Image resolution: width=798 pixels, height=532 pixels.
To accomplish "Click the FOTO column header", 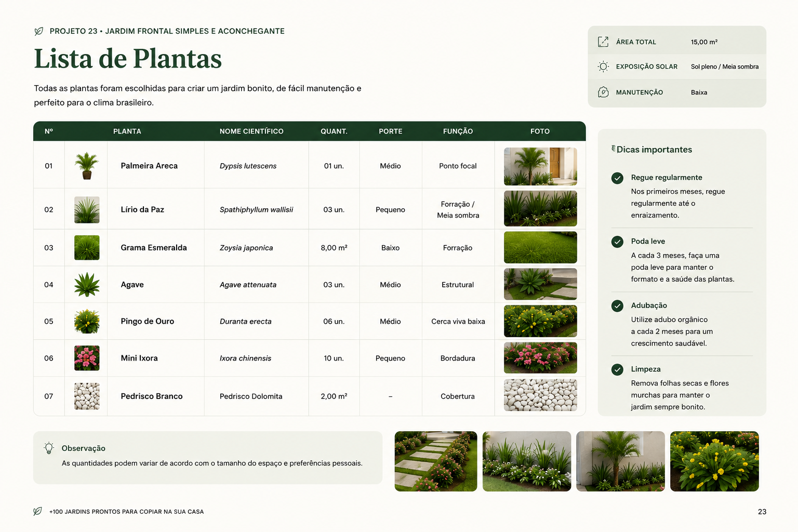I will click(540, 131).
